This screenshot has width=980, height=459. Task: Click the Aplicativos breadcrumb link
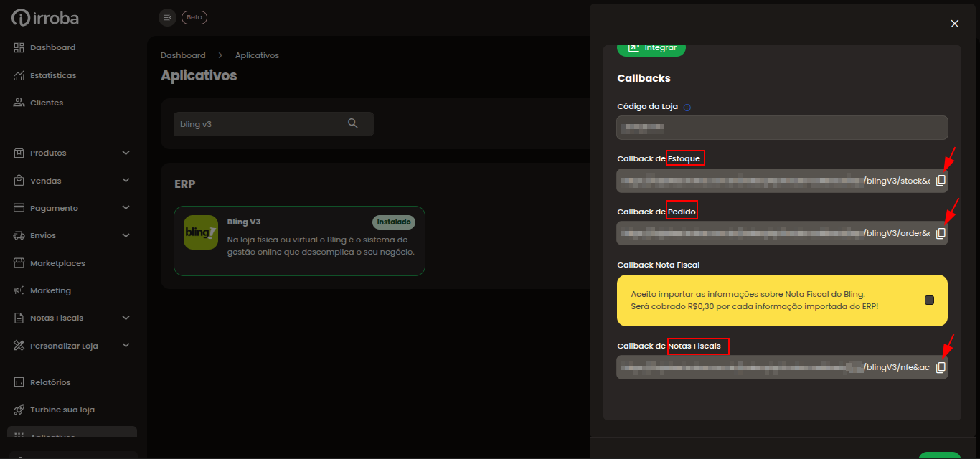(x=257, y=55)
